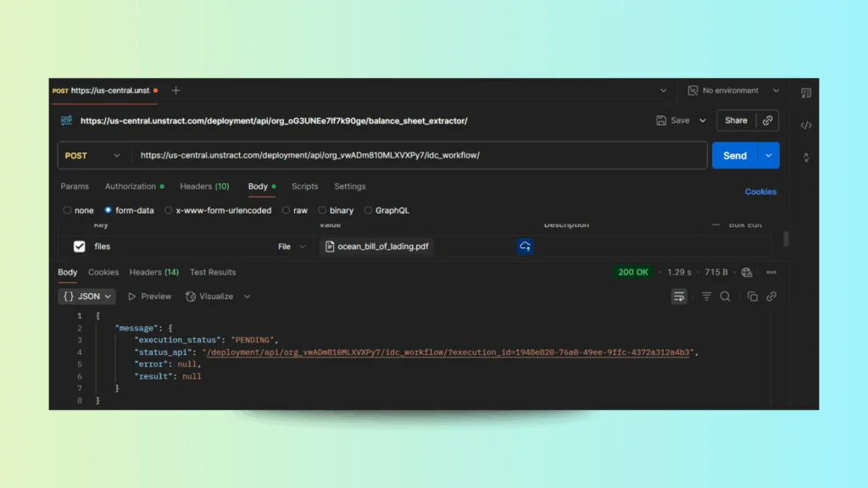Click the copy link icon beside Share
This screenshot has width=868, height=488.
coord(767,120)
